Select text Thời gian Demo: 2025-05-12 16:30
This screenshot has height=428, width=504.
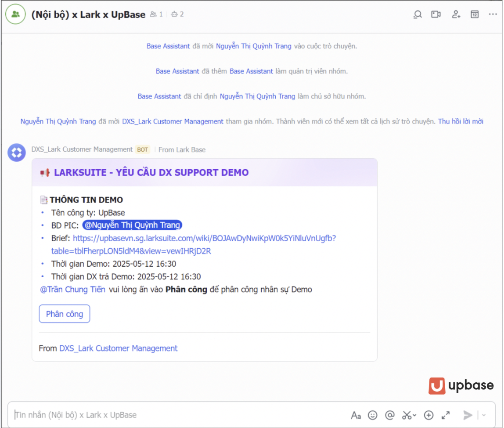click(113, 264)
